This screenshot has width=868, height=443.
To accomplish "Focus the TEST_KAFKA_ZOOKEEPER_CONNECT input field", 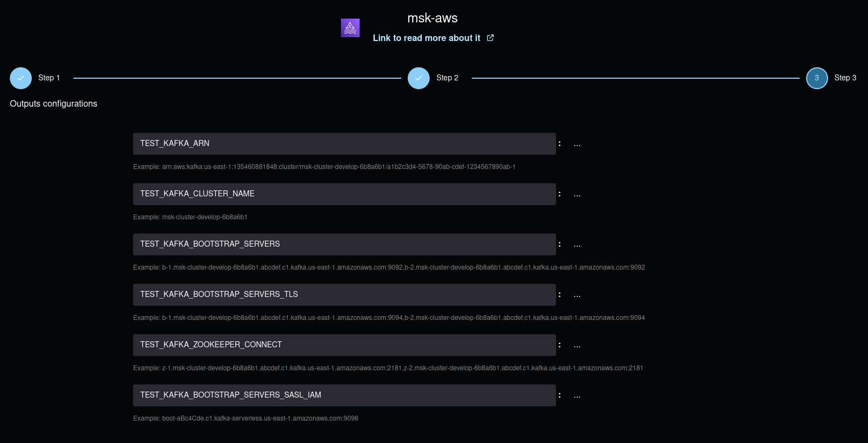I will point(344,345).
